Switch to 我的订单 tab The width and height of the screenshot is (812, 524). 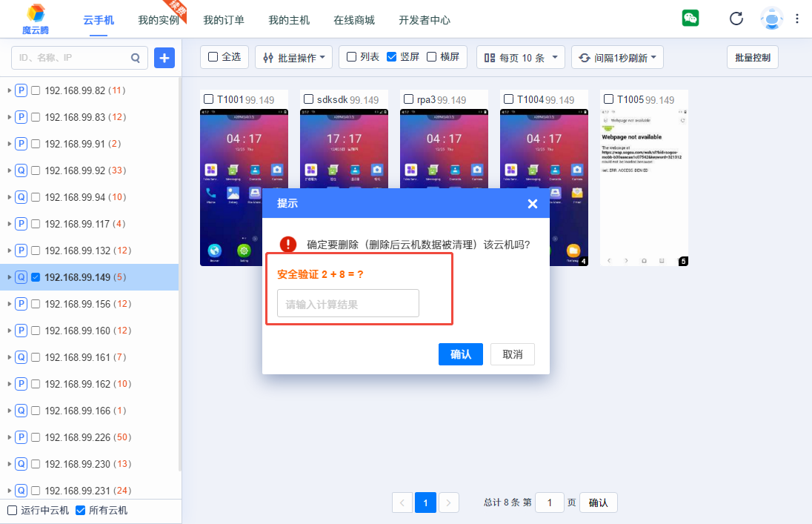tap(224, 20)
